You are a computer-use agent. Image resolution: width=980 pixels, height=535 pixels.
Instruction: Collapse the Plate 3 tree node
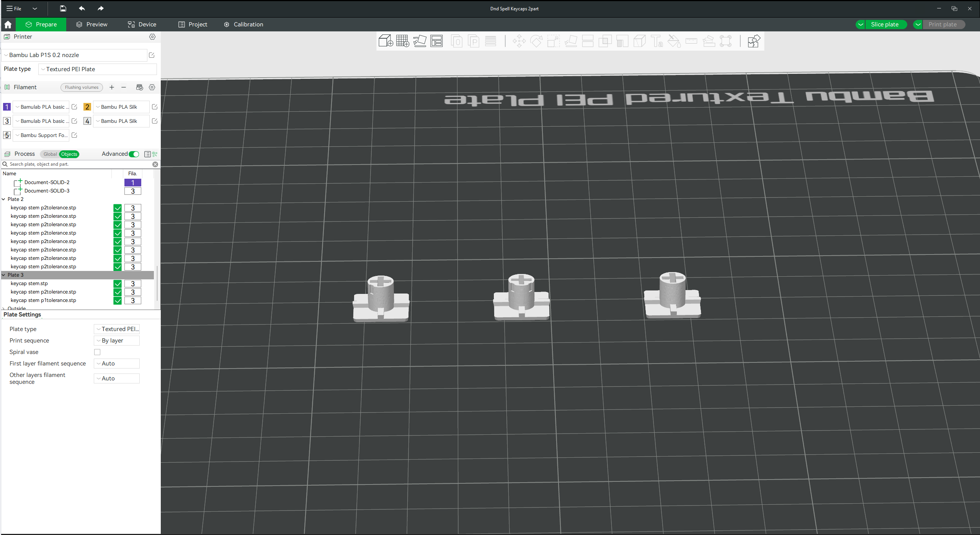click(x=4, y=275)
